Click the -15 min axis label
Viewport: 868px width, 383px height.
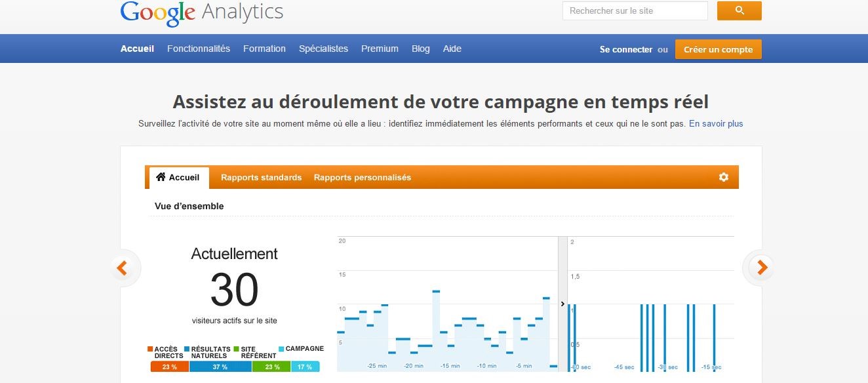click(x=450, y=366)
